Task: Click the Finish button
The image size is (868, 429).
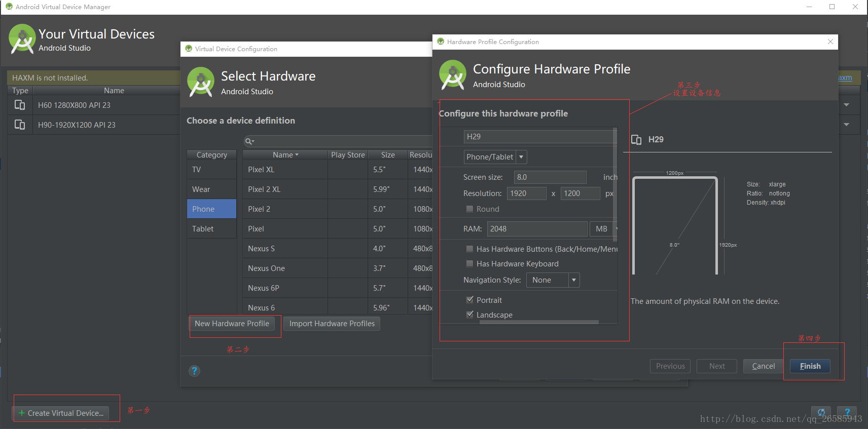Action: (x=810, y=366)
